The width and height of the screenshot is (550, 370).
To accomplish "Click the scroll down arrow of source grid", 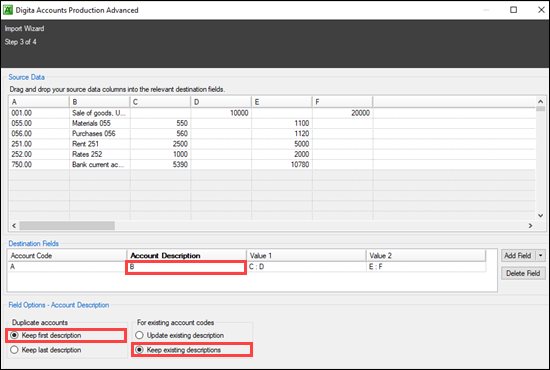I will click(541, 215).
